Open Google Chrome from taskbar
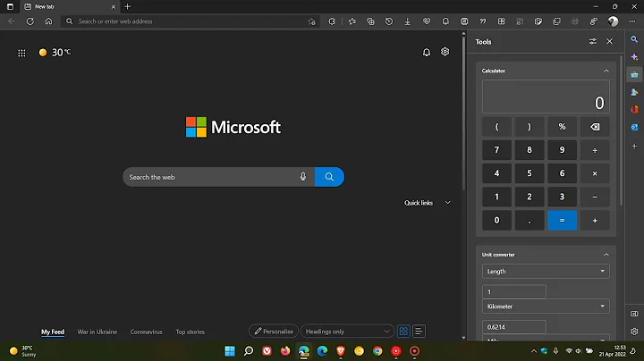This screenshot has width=644, height=361. click(377, 351)
